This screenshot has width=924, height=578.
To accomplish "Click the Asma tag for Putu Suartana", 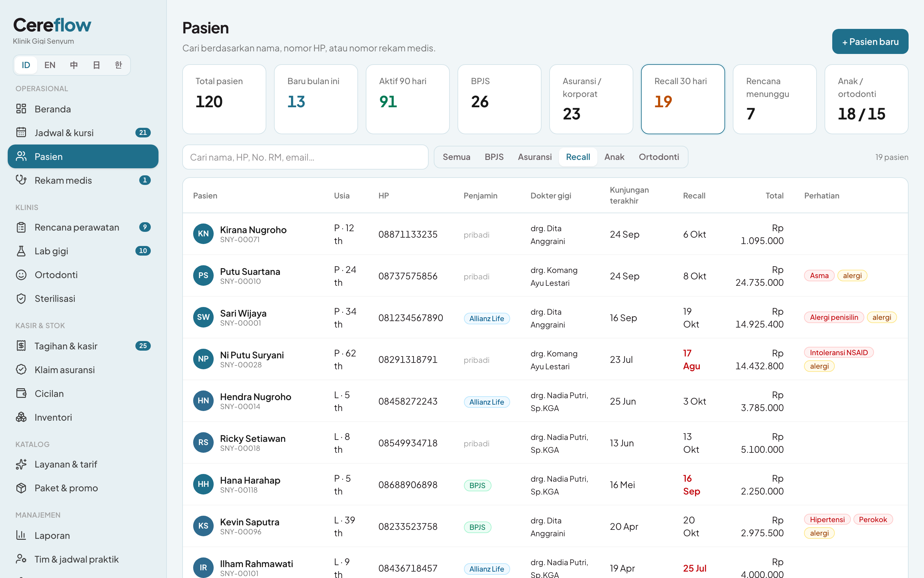I will (x=819, y=276).
